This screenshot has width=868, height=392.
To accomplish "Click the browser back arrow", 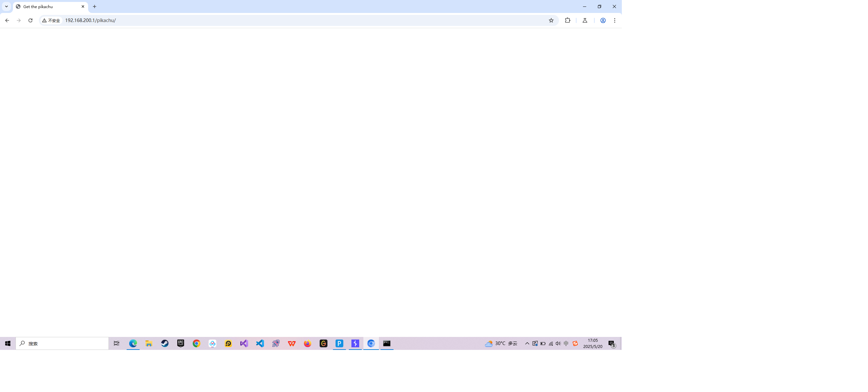I will point(7,20).
